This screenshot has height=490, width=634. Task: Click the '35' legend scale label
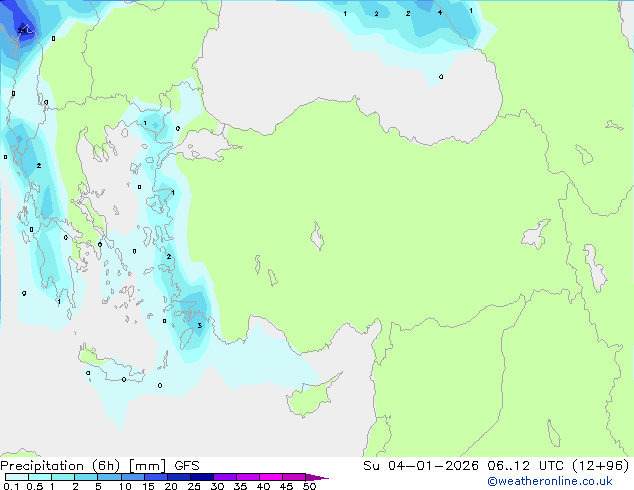coord(240,486)
